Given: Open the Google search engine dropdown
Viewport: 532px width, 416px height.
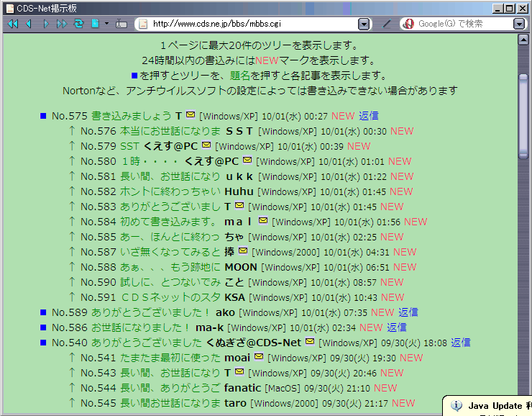Looking at the screenshot, I should (x=519, y=24).
